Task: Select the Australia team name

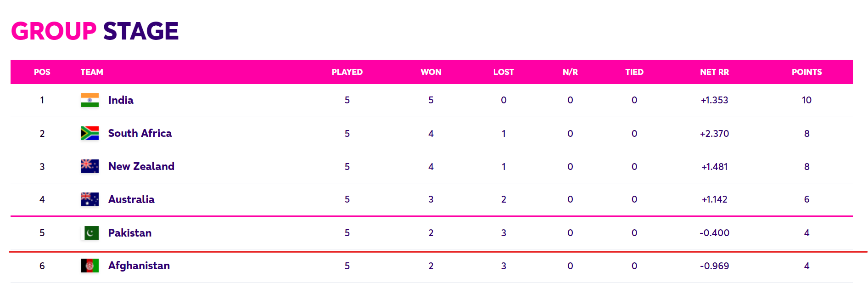Action: (x=131, y=199)
